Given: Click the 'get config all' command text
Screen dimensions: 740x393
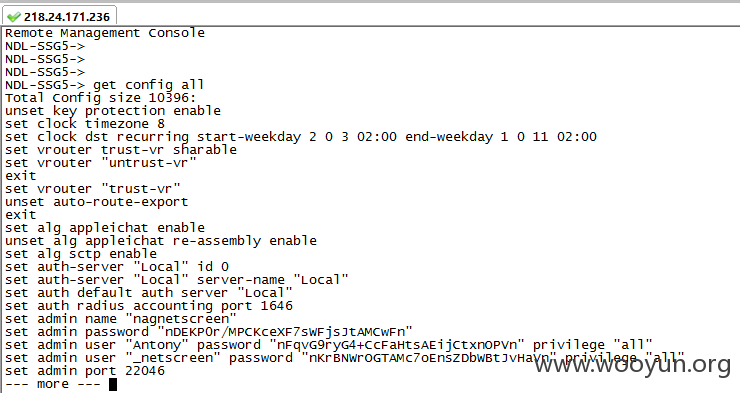Looking at the screenshot, I should click(148, 85).
